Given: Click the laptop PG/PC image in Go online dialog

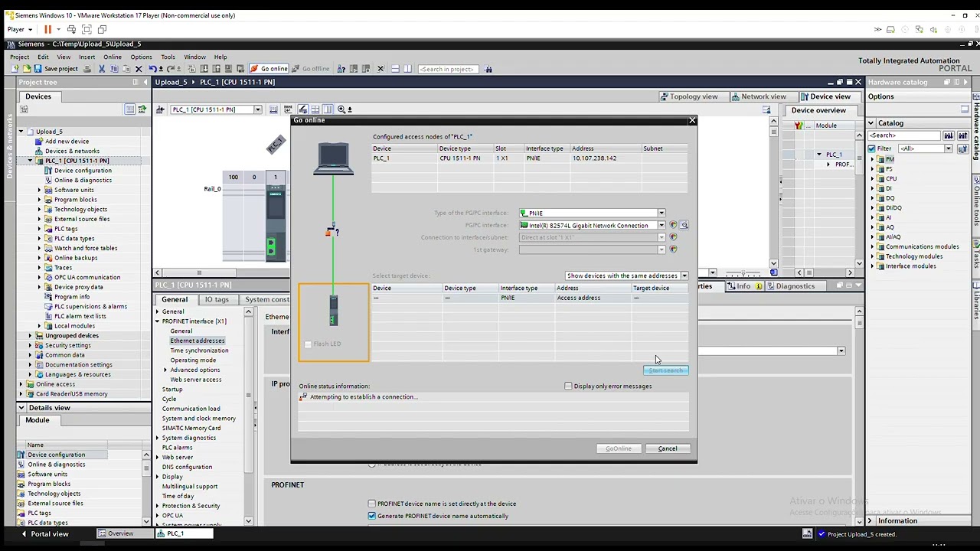Looking at the screenshot, I should pyautogui.click(x=334, y=159).
